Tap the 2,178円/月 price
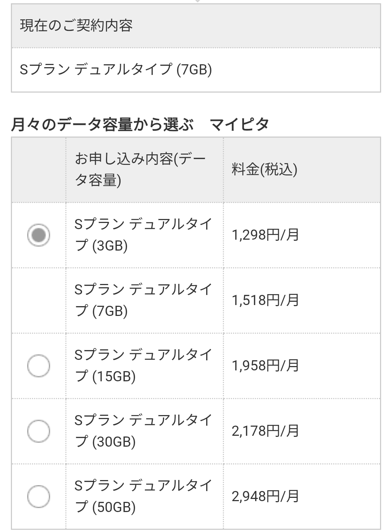Viewport: 392px width, 532px height. click(x=265, y=431)
